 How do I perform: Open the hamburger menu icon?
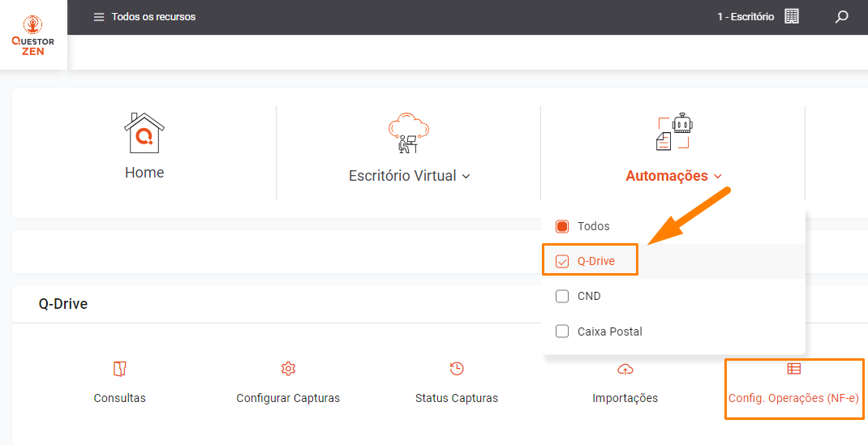pyautogui.click(x=99, y=17)
